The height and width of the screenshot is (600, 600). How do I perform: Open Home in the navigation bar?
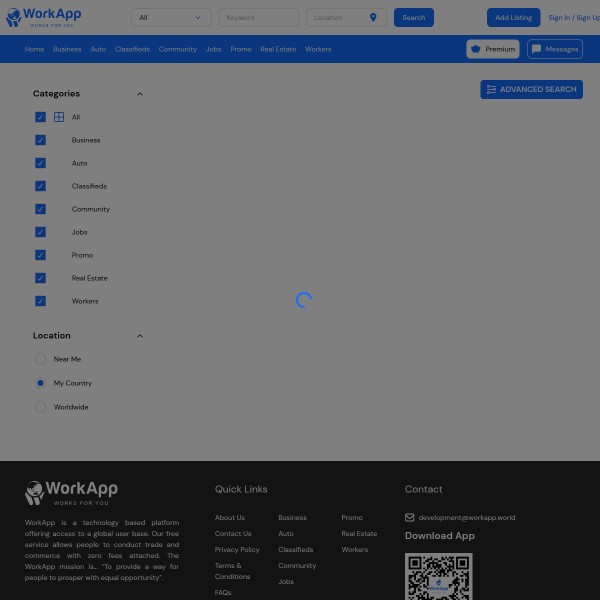tap(34, 49)
